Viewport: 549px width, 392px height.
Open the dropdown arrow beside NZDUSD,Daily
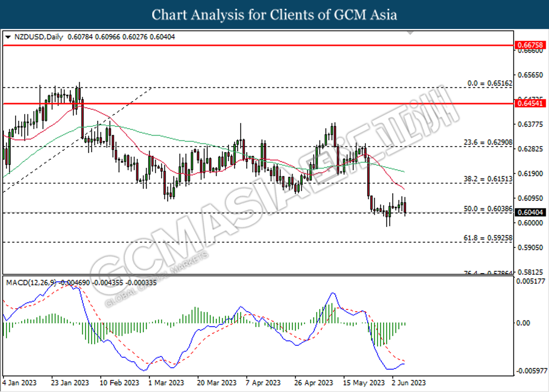[x=8, y=37]
